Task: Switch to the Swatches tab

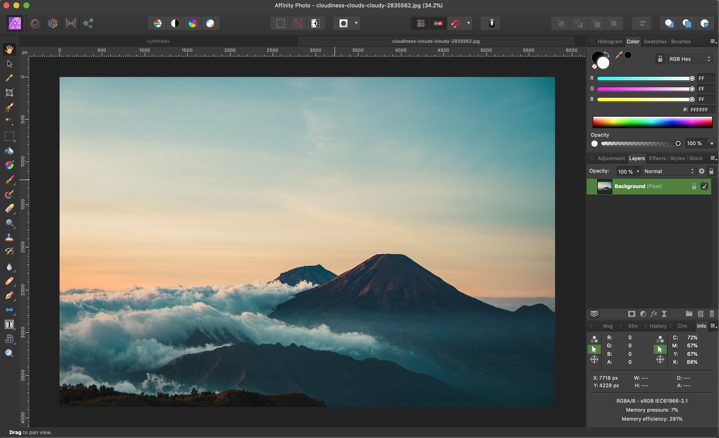Action: pyautogui.click(x=655, y=42)
